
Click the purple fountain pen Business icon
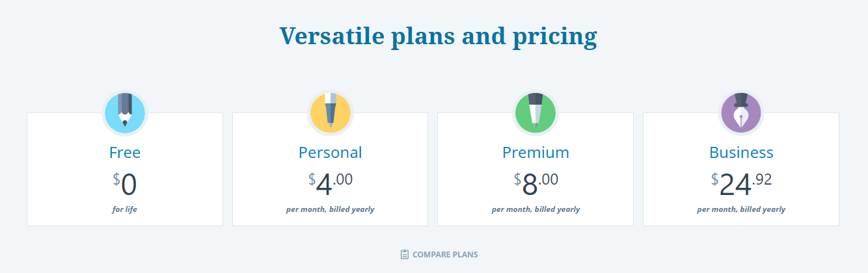pyautogui.click(x=741, y=113)
